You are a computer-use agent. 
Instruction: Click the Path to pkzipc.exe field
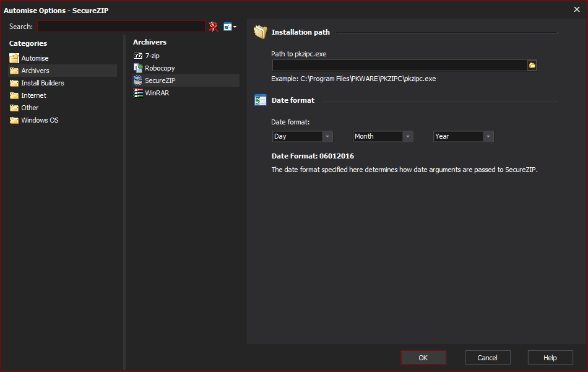pyautogui.click(x=400, y=65)
